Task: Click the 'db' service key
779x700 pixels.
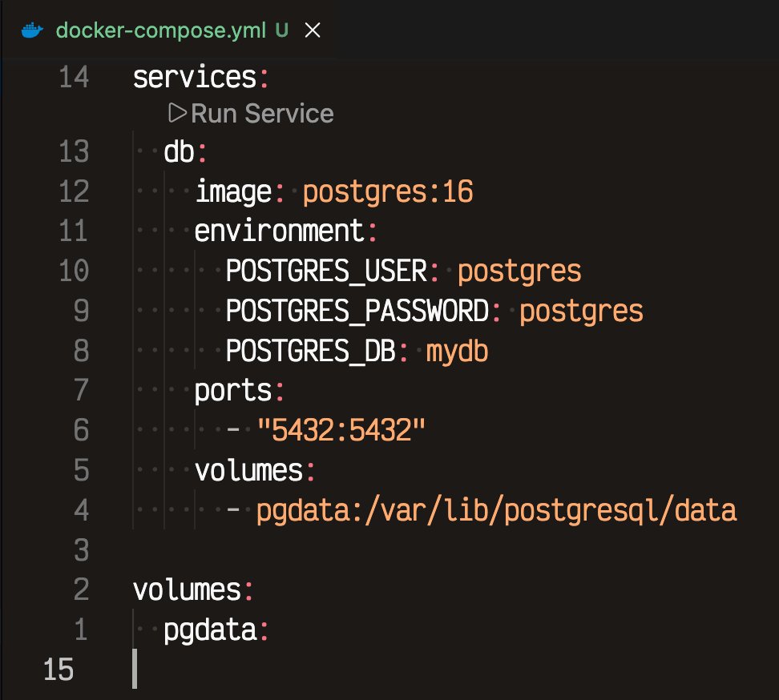Action: [179, 151]
